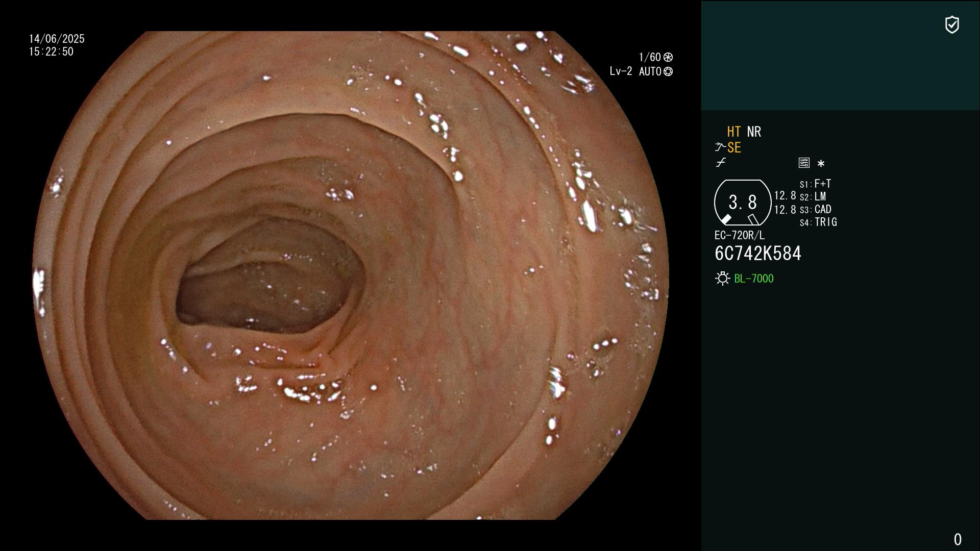Click the scope model EC-720R/L
The width and height of the screenshot is (980, 551).
(740, 235)
